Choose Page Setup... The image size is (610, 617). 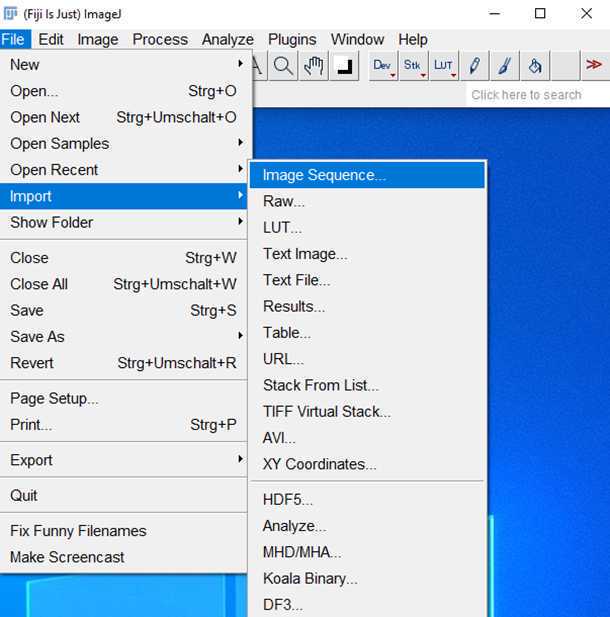(x=124, y=399)
